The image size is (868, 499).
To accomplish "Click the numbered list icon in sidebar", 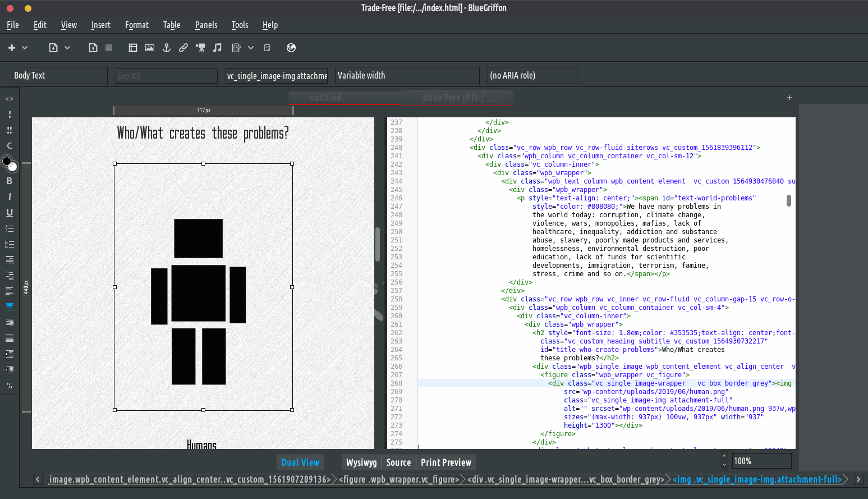I will (x=10, y=244).
